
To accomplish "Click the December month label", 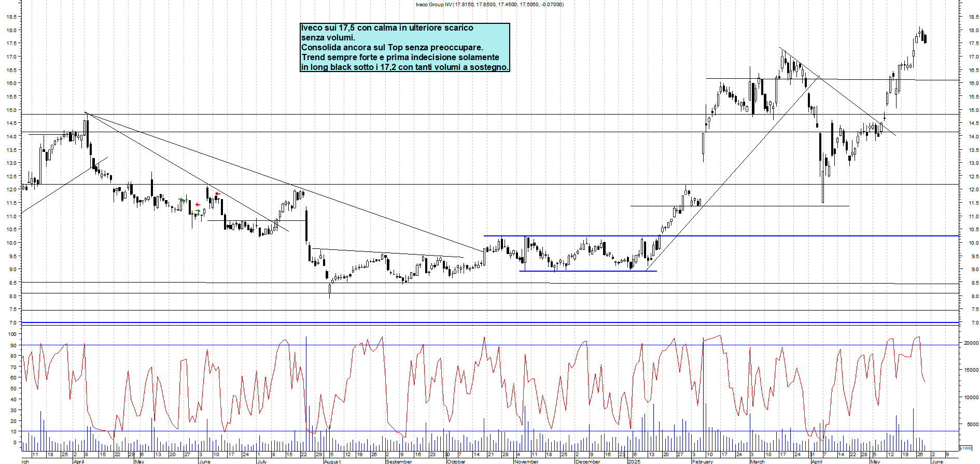I will (587, 461).
